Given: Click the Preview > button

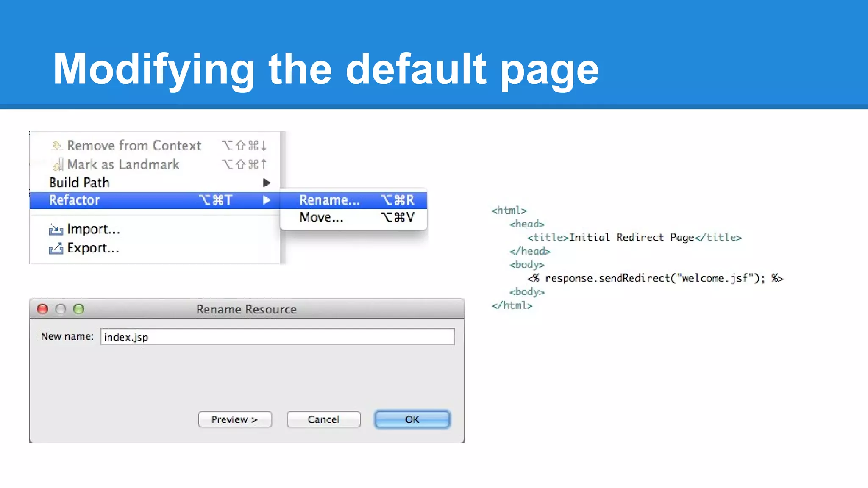Looking at the screenshot, I should pos(235,419).
